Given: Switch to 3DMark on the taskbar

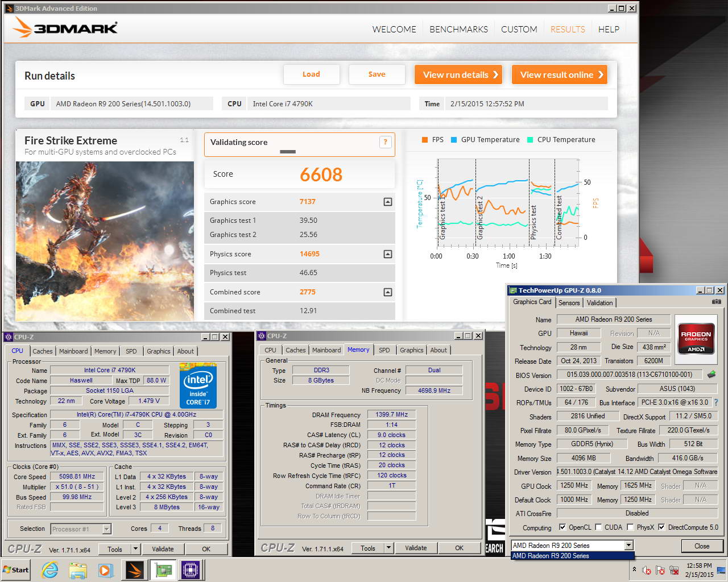Looking at the screenshot, I should pyautogui.click(x=135, y=570).
